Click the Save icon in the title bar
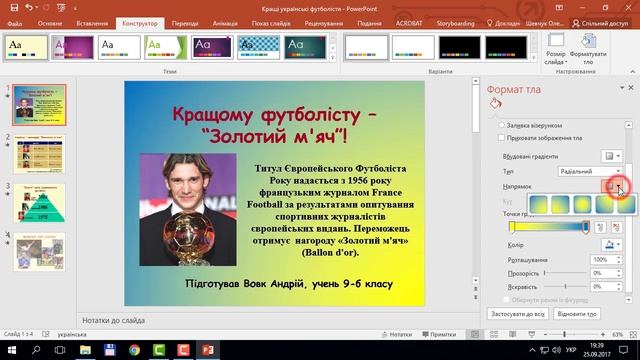 tap(14, 8)
